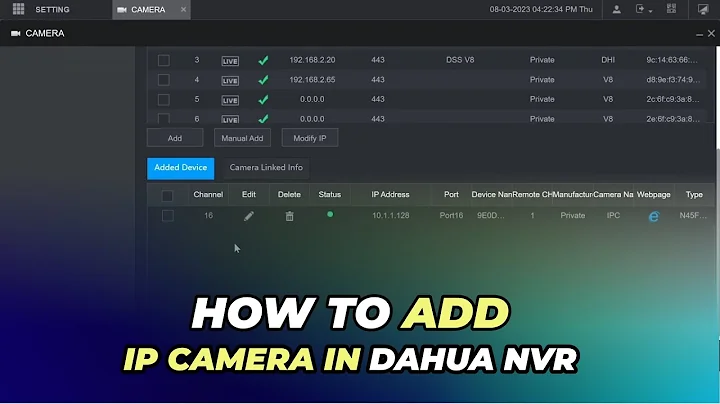
Task: Tick the select-all checkbox in Added Device header
Action: tap(167, 196)
